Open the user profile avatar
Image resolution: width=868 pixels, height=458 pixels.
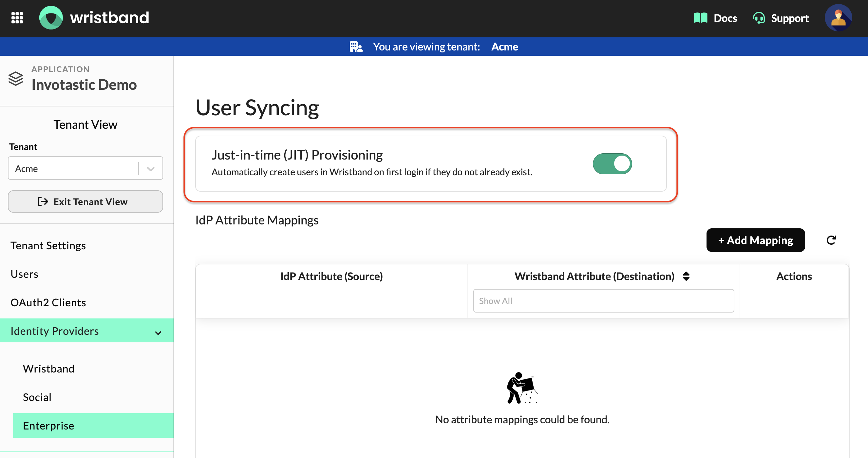point(838,18)
